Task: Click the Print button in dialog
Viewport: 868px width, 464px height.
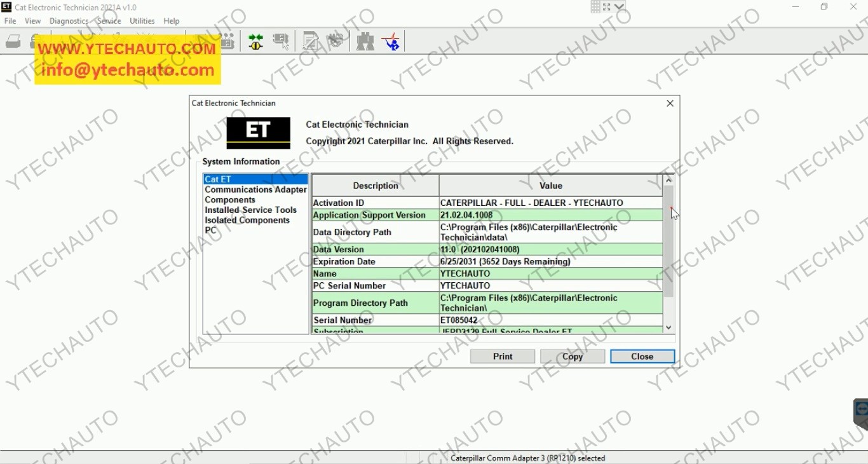Action: pyautogui.click(x=503, y=357)
